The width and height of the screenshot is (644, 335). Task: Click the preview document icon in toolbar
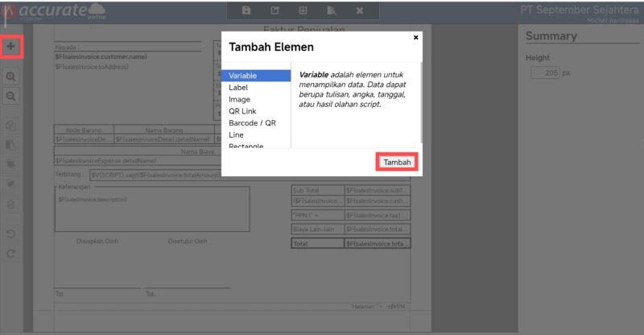[331, 10]
